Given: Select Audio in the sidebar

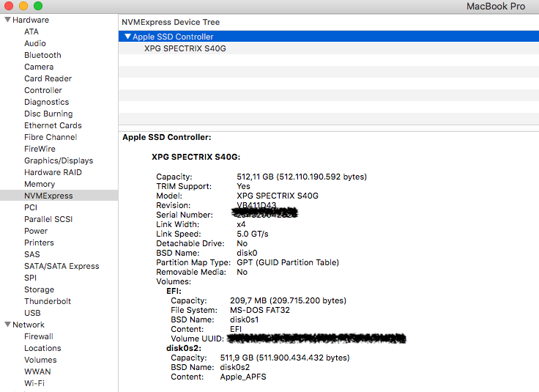Looking at the screenshot, I should point(34,43).
